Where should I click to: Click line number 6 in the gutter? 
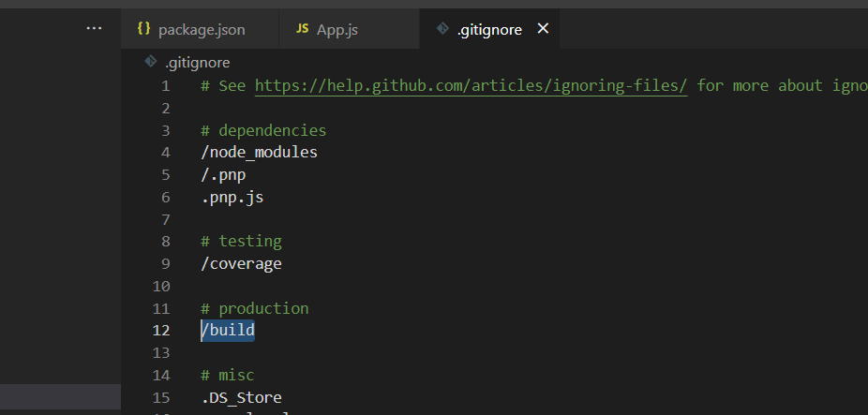tap(166, 197)
